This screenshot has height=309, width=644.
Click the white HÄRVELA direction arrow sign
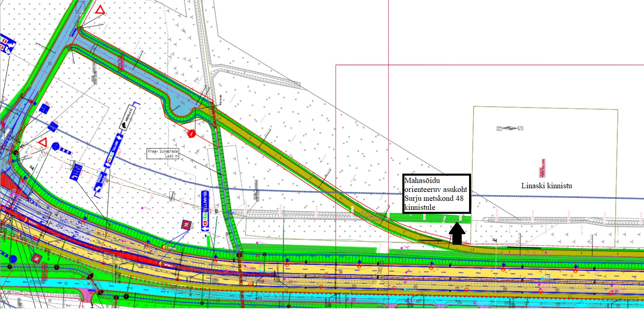pyautogui.click(x=127, y=117)
